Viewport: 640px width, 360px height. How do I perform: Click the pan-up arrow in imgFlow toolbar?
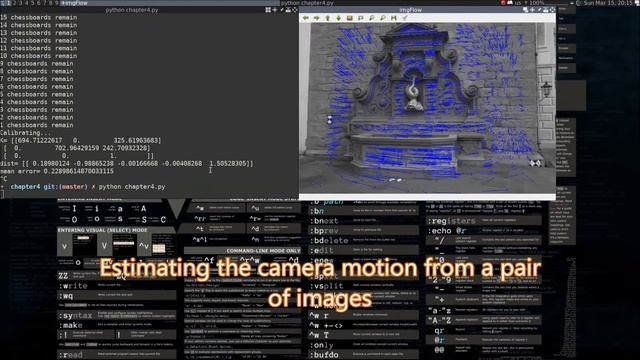[x=327, y=18]
